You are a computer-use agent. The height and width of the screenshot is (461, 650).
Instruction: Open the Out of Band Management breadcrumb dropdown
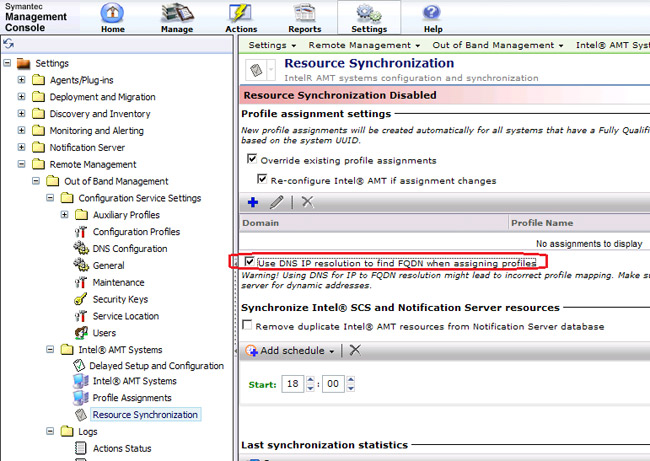561,46
